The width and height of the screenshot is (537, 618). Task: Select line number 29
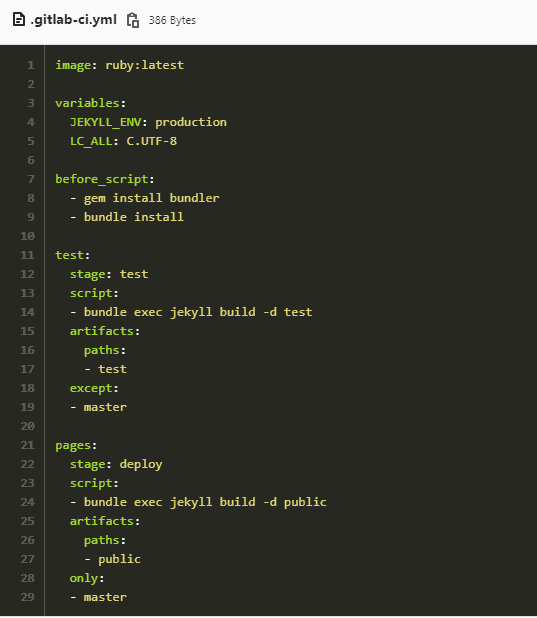(28, 597)
